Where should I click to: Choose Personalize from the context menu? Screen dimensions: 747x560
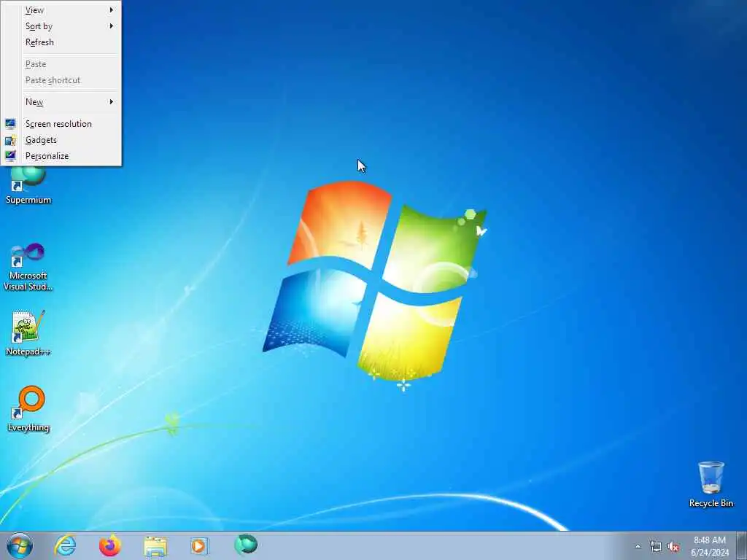coord(61,156)
